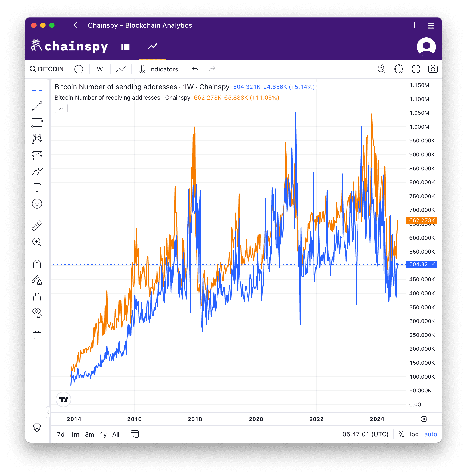The height and width of the screenshot is (476, 467).
Task: Take a chart snapshot with camera icon
Action: (x=433, y=69)
